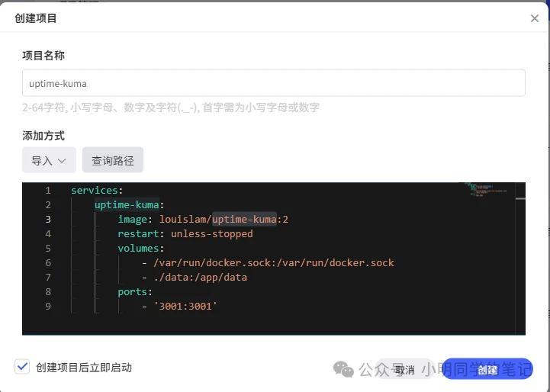Viewport: 550px width, 392px height.
Task: Click the 创建 button
Action: [487, 369]
